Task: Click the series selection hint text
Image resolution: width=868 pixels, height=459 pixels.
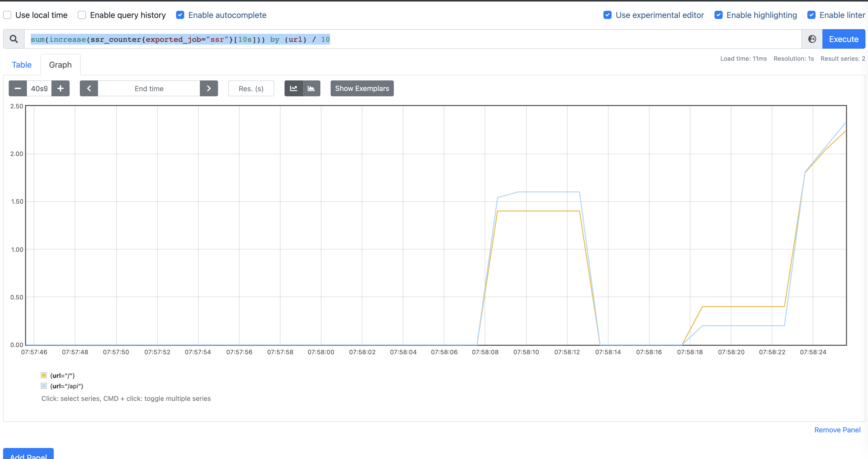Action: point(126,399)
